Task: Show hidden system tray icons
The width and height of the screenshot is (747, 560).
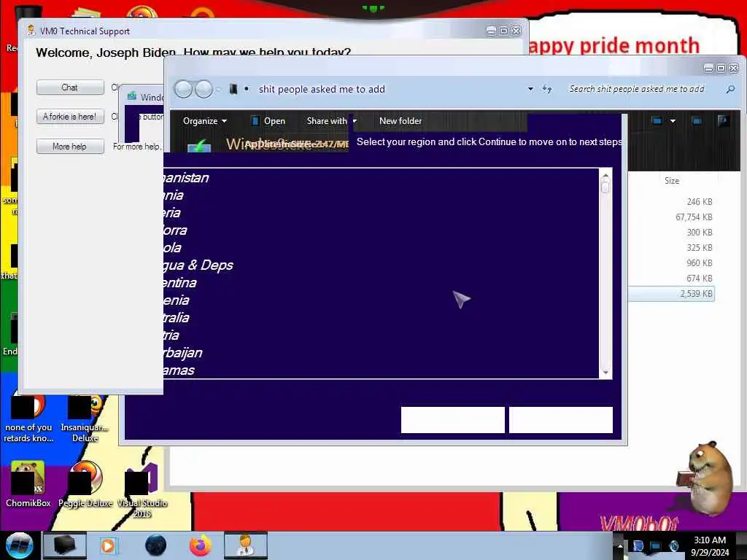Action: 620,545
